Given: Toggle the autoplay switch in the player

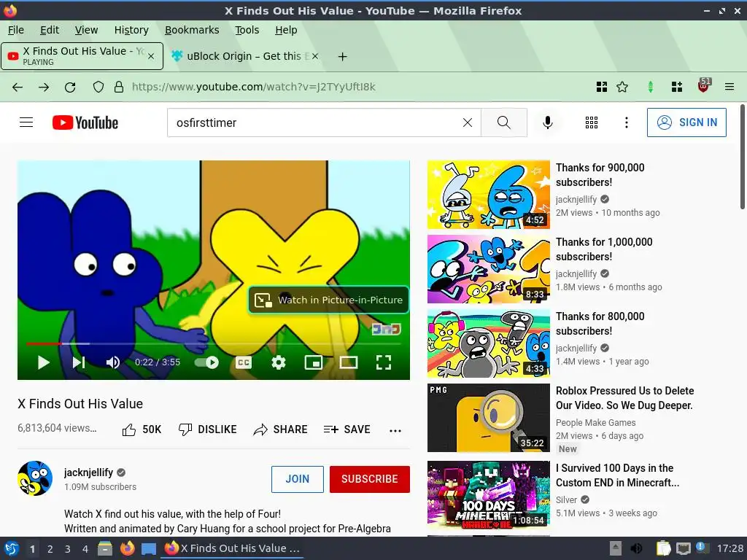Looking at the screenshot, I should (206, 362).
